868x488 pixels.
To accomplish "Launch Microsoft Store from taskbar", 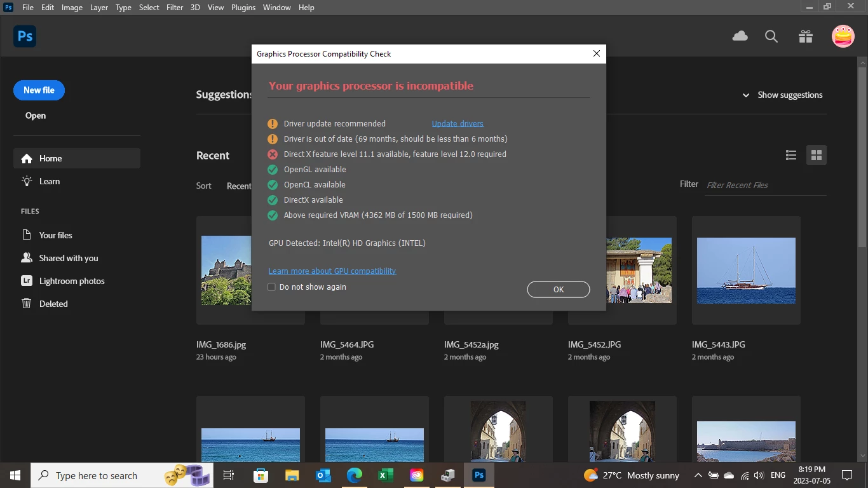I will (261, 475).
